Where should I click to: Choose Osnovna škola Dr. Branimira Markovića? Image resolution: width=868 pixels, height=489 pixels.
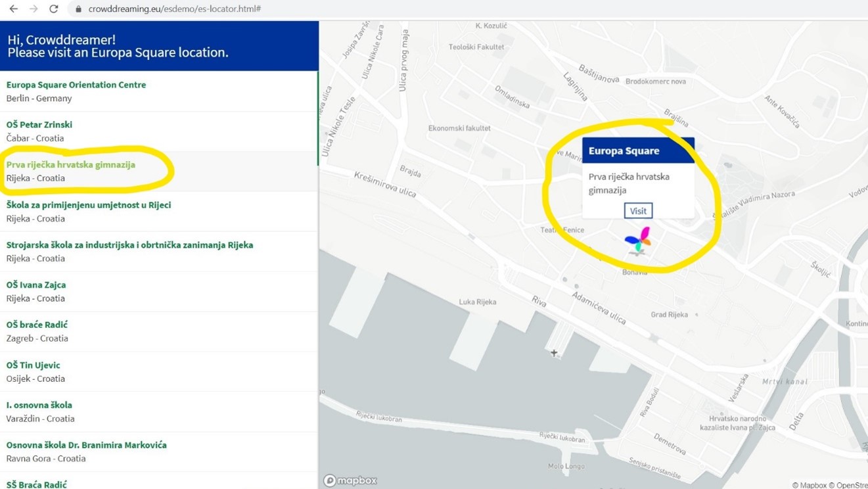pos(86,446)
